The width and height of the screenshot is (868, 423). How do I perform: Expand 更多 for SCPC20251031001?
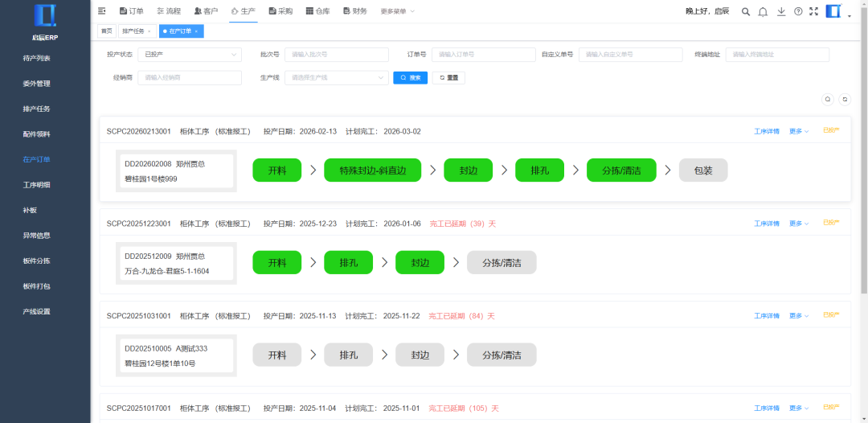(x=799, y=315)
